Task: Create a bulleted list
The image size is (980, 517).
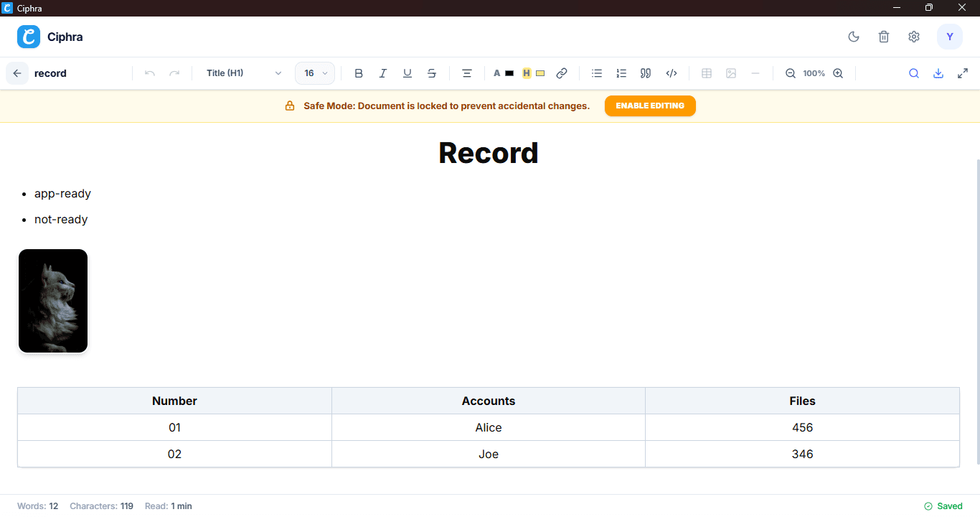Action: pos(596,73)
